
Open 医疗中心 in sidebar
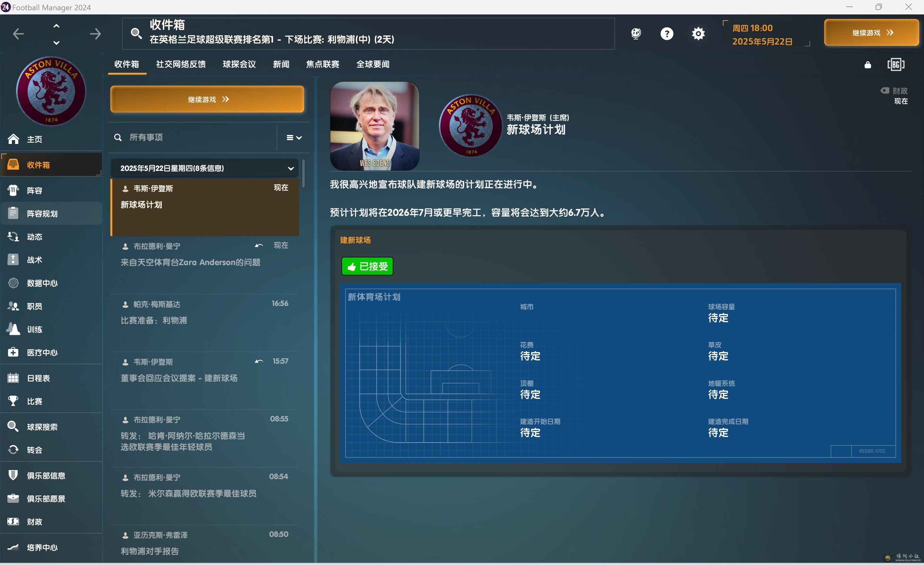click(x=51, y=352)
